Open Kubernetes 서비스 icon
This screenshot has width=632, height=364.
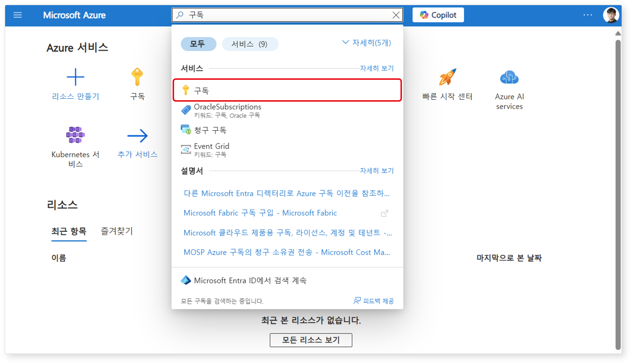(76, 135)
